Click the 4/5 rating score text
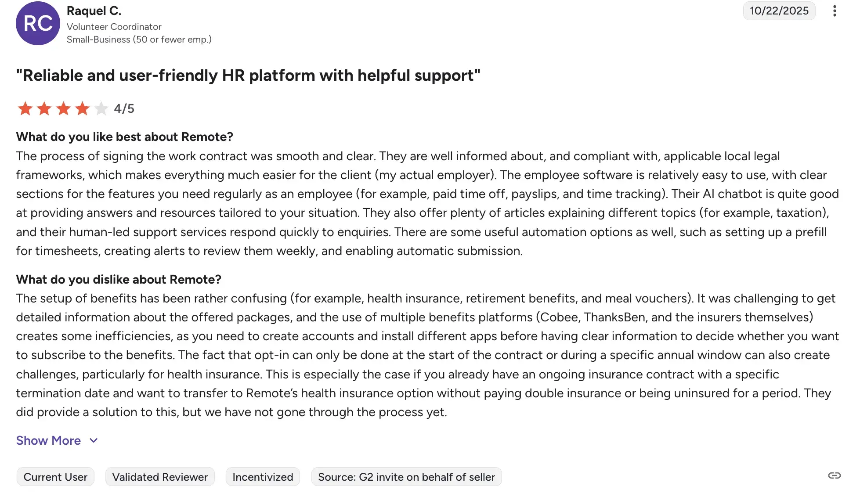Image resolution: width=860 pixels, height=504 pixels. [124, 108]
